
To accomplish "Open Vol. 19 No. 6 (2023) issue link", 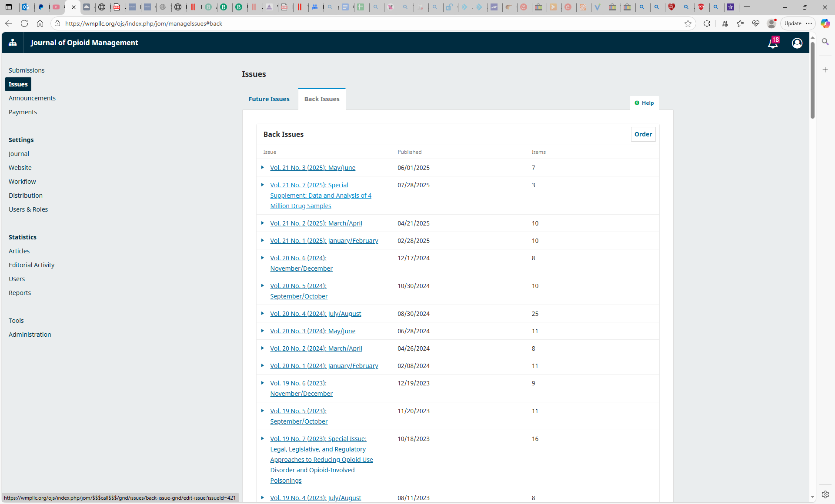I will (x=301, y=388).
